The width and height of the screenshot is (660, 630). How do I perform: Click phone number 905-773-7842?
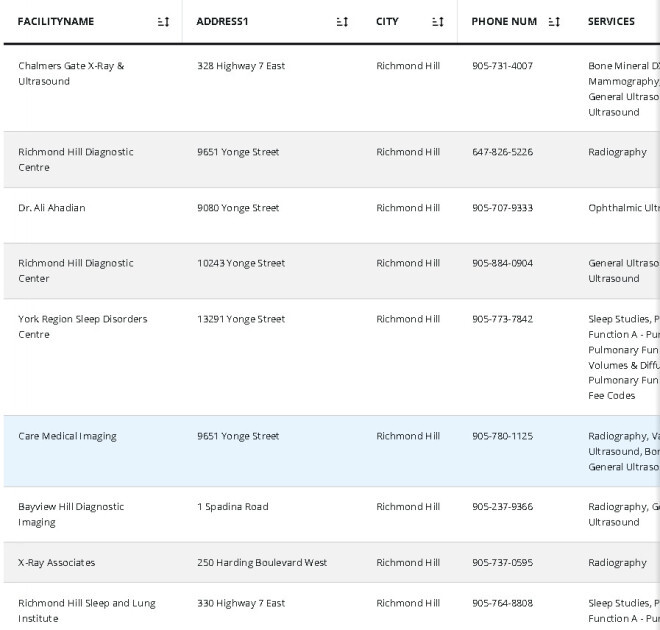502,319
